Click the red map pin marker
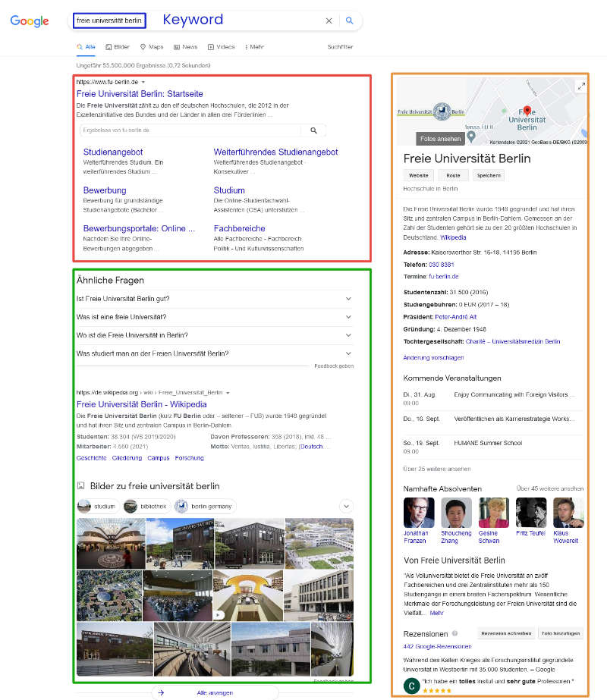The height and width of the screenshot is (700, 607). [x=527, y=110]
